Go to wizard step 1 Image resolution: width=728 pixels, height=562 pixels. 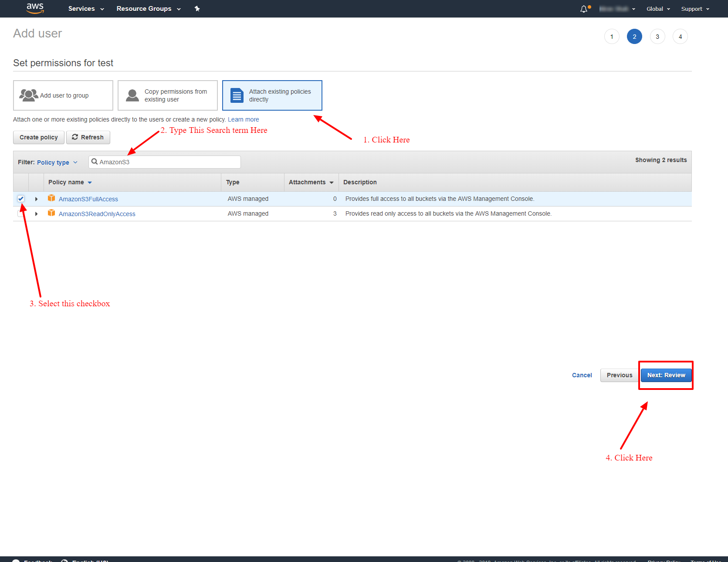pyautogui.click(x=612, y=37)
